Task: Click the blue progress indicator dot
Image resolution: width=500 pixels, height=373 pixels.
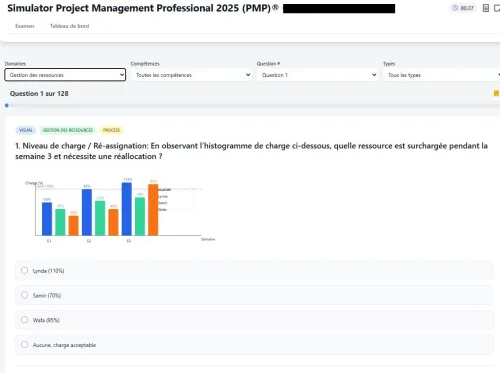Action: coord(7,105)
